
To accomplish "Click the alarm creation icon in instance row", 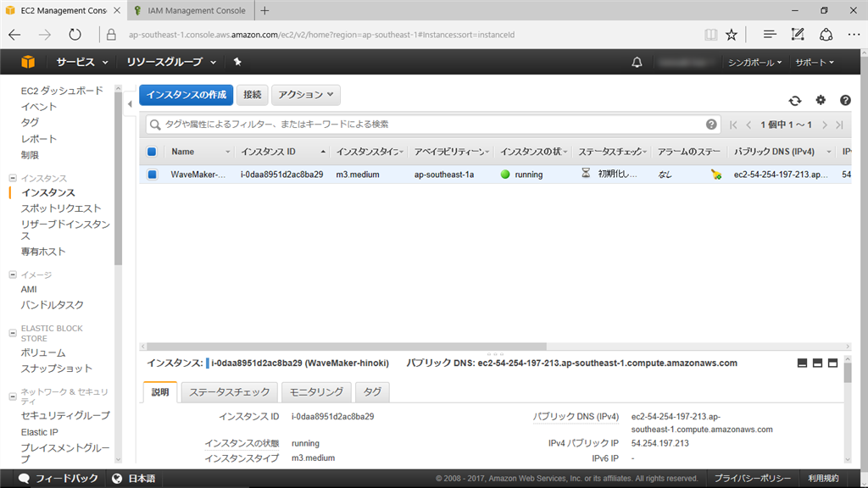I will (715, 175).
